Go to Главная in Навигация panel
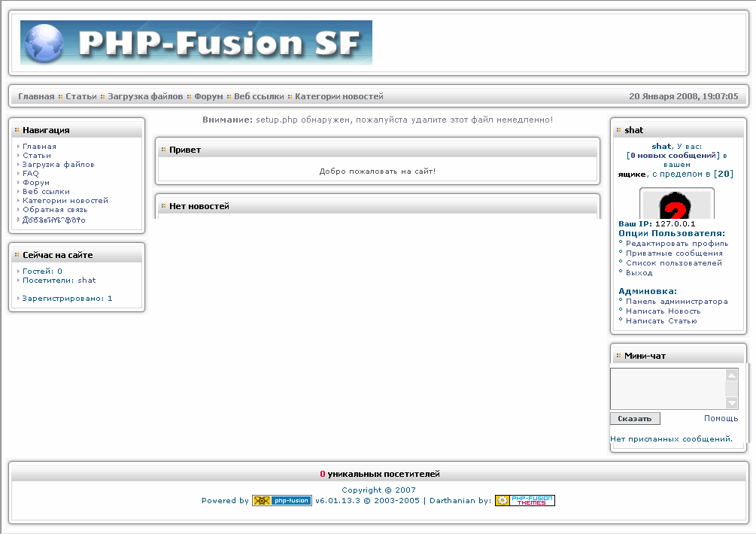The width and height of the screenshot is (756, 534). pyautogui.click(x=40, y=147)
